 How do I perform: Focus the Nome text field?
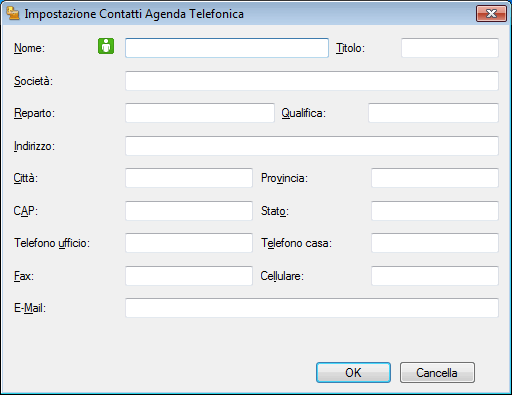coord(227,48)
